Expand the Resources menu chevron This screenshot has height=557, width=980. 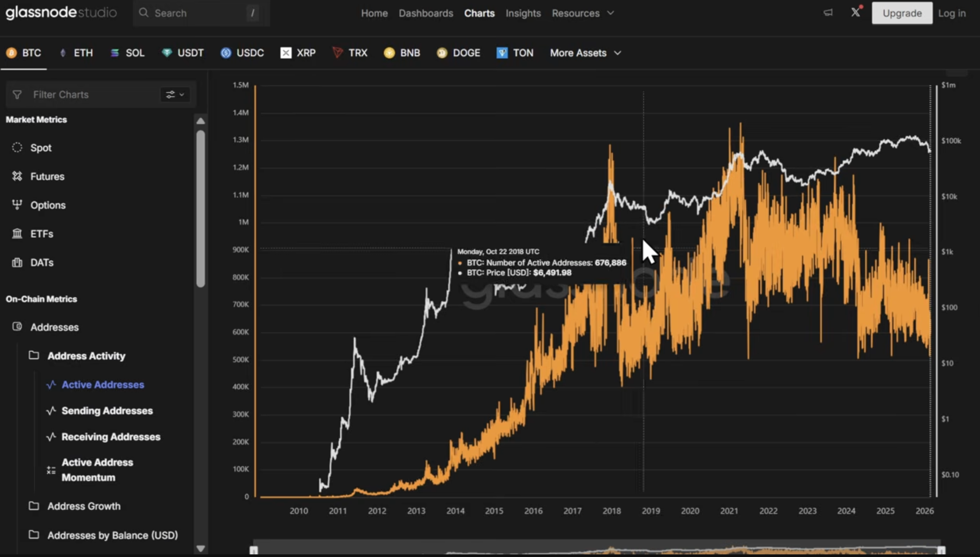click(611, 13)
